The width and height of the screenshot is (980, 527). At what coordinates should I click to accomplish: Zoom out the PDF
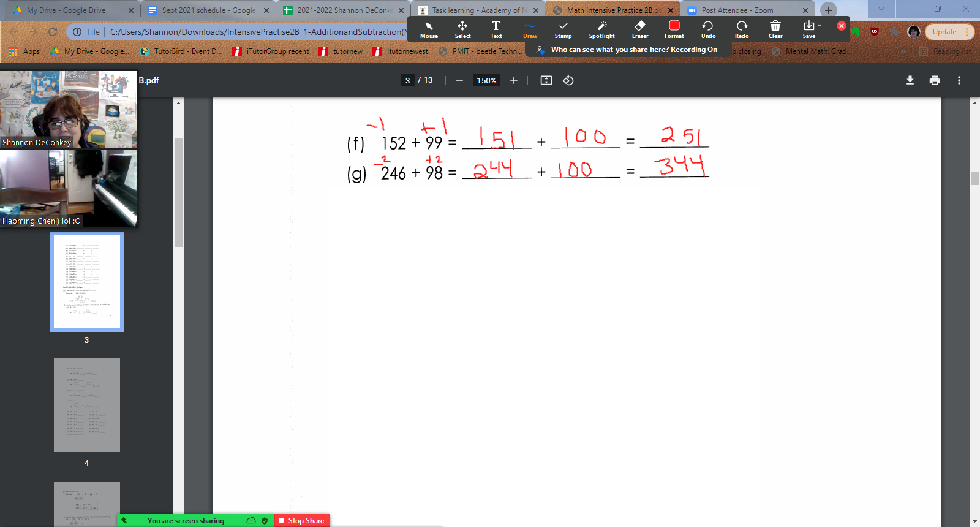point(459,80)
